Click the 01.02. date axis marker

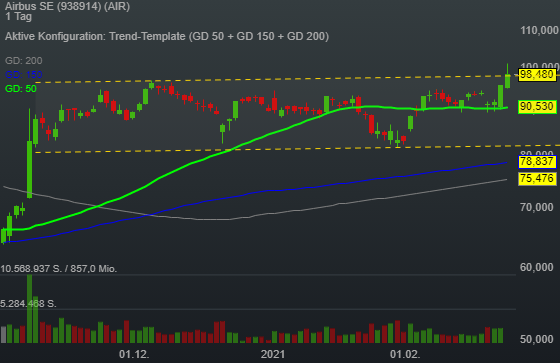tap(405, 354)
